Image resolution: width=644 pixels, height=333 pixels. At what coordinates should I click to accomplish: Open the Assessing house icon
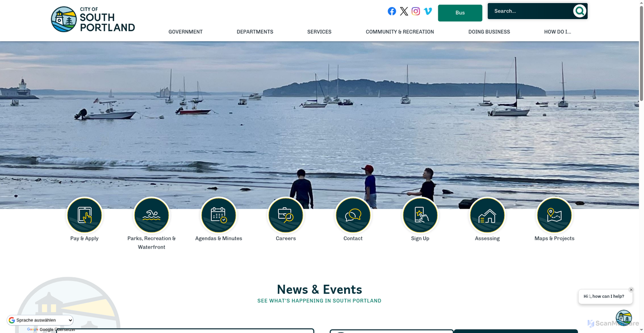[487, 215]
